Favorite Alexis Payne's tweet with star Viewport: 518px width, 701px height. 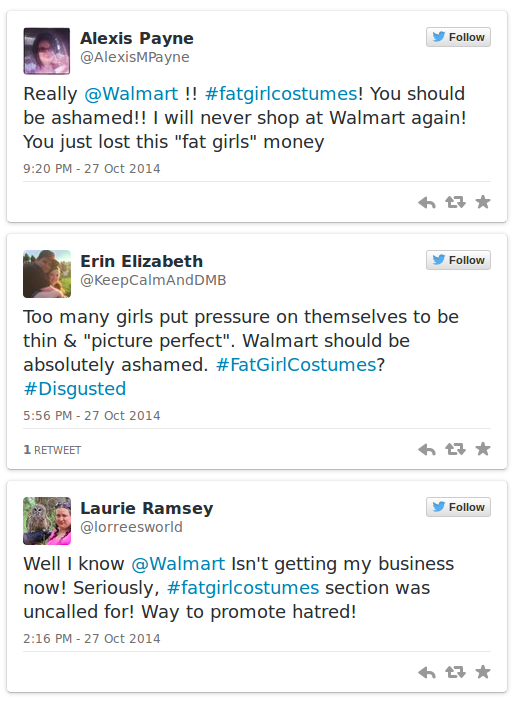[x=483, y=202]
